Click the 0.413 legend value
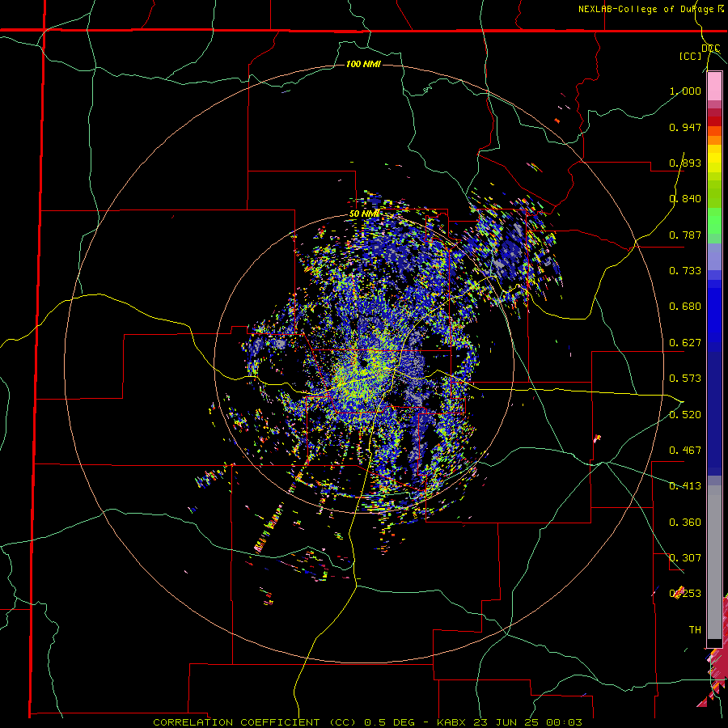The width and height of the screenshot is (728, 728). click(685, 486)
